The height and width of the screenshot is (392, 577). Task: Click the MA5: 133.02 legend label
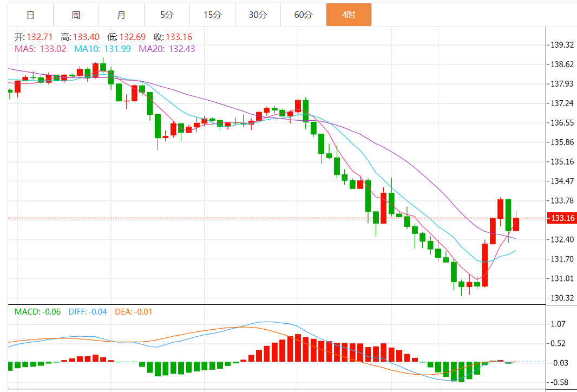(x=41, y=49)
